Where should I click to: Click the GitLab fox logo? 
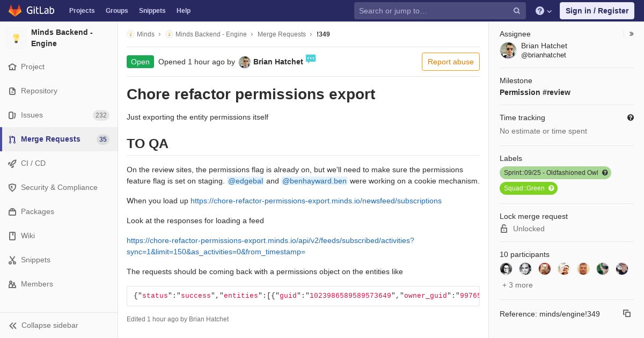point(15,10)
